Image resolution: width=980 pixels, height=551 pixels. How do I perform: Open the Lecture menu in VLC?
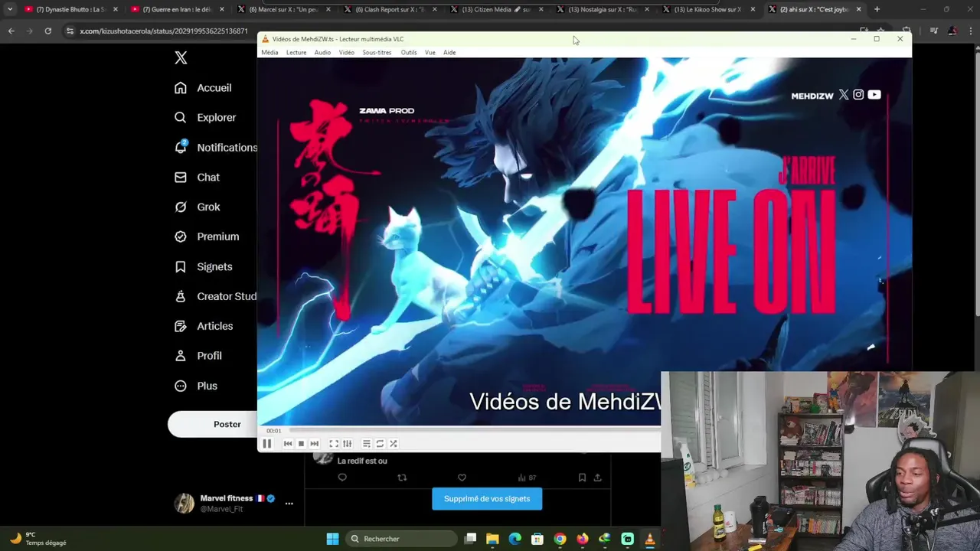[x=296, y=53]
